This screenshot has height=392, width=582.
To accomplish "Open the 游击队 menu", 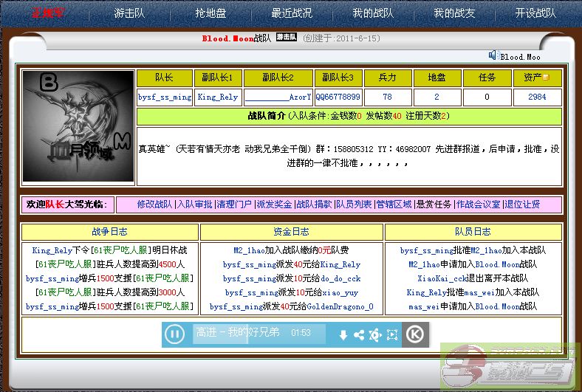I will (129, 13).
